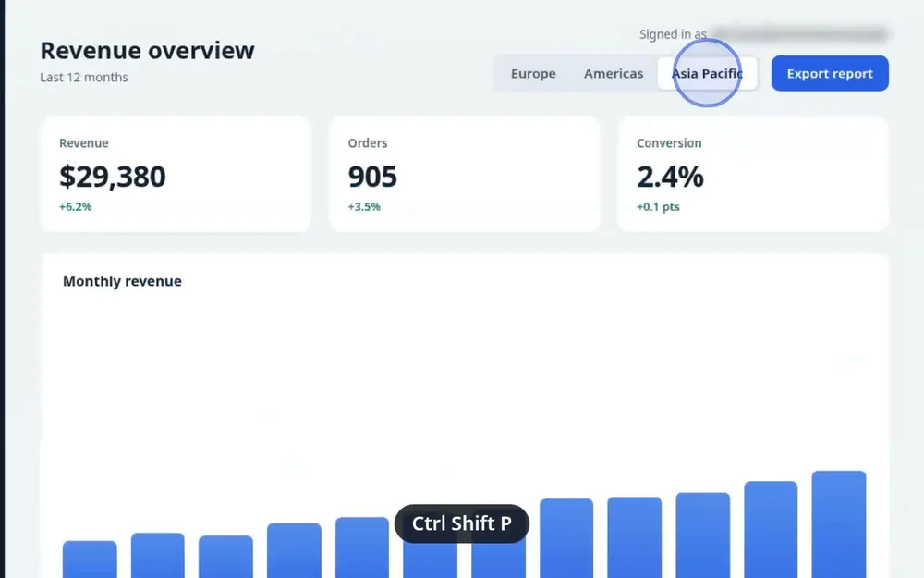
Task: Open the Asia Pacific tab
Action: click(707, 74)
